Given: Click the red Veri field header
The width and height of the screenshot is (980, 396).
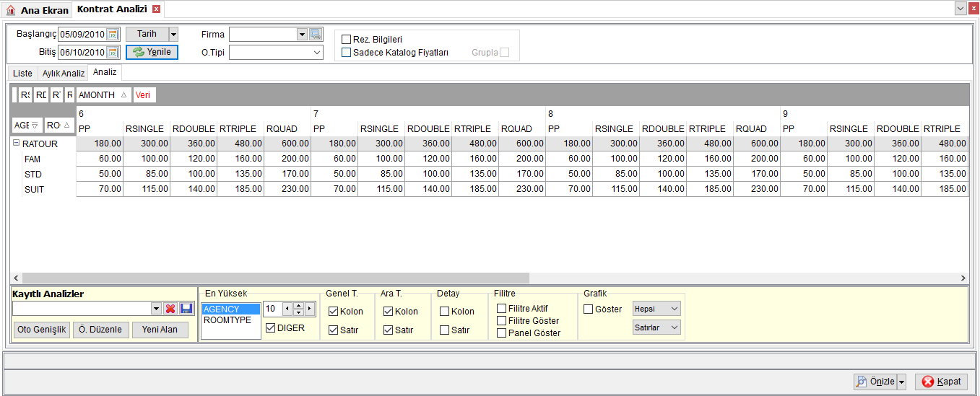Looking at the screenshot, I should [x=144, y=94].
